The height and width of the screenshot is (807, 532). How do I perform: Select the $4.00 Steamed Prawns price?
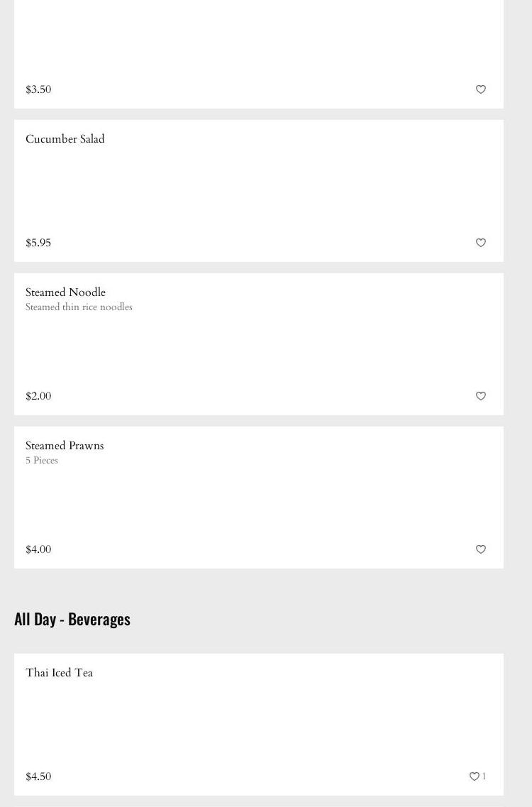tap(38, 549)
